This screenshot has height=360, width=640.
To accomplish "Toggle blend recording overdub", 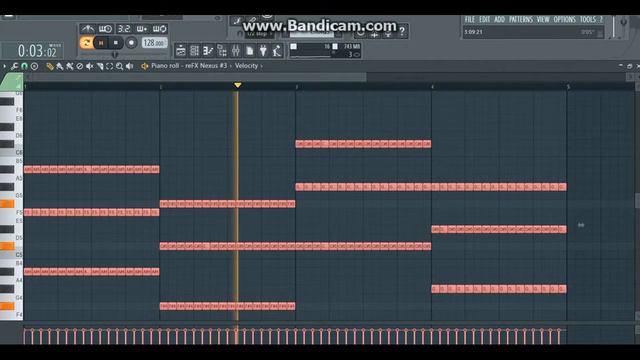I will coord(142,29).
